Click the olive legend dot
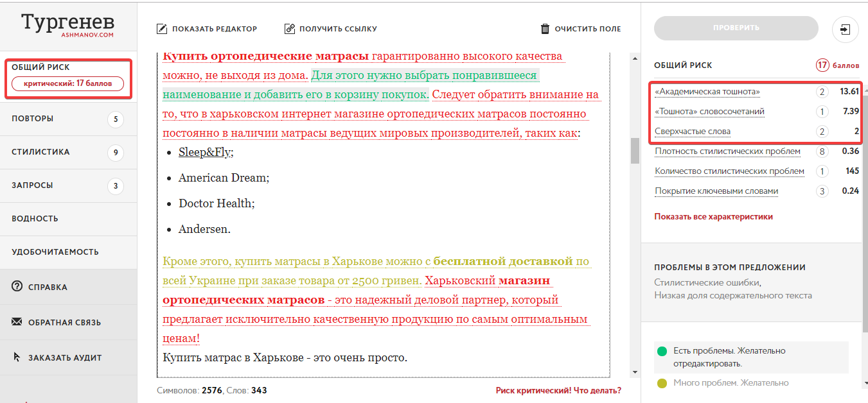868x403 pixels. (x=662, y=383)
